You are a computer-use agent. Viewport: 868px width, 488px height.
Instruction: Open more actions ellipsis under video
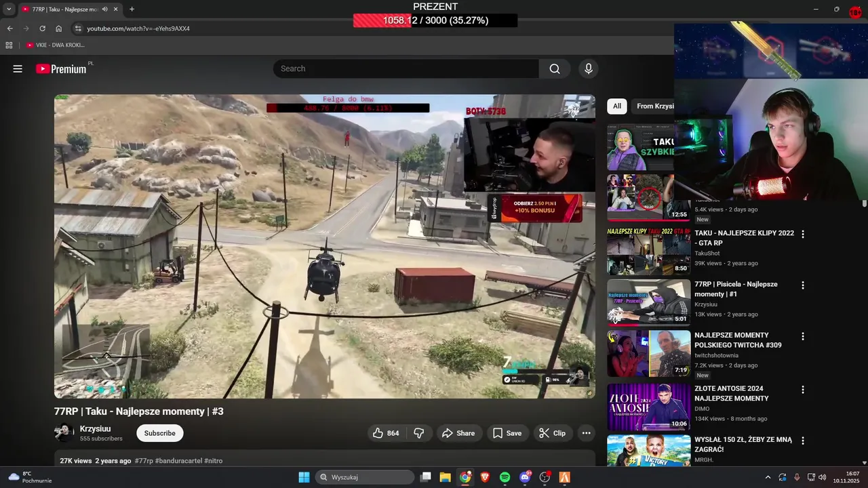[x=587, y=433]
